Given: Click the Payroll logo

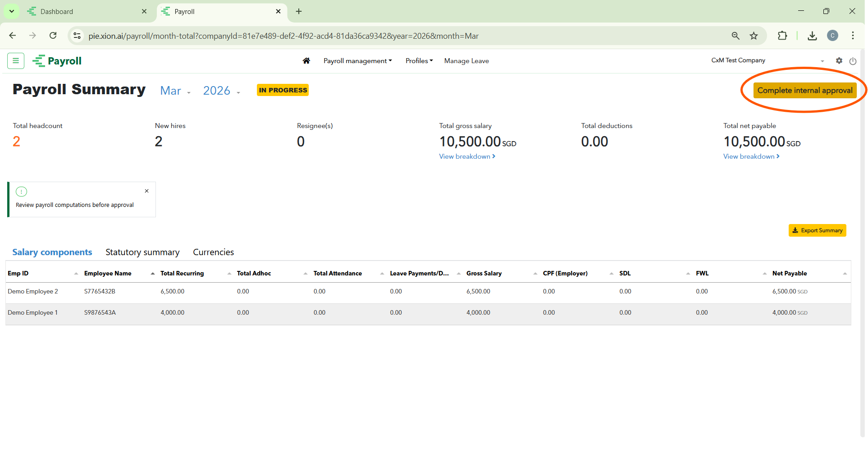Looking at the screenshot, I should [x=57, y=61].
